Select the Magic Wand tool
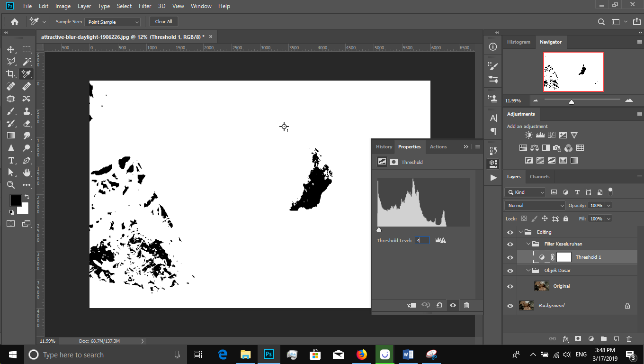The height and width of the screenshot is (364, 644). [x=27, y=62]
